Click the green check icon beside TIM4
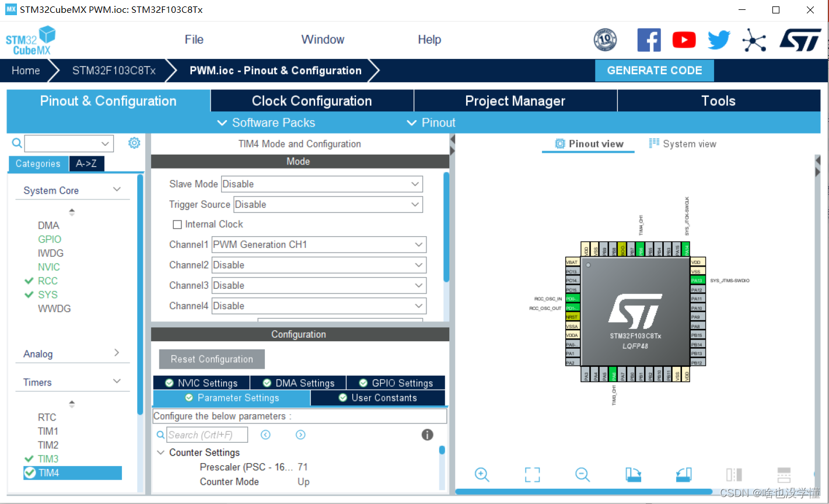 tap(30, 473)
